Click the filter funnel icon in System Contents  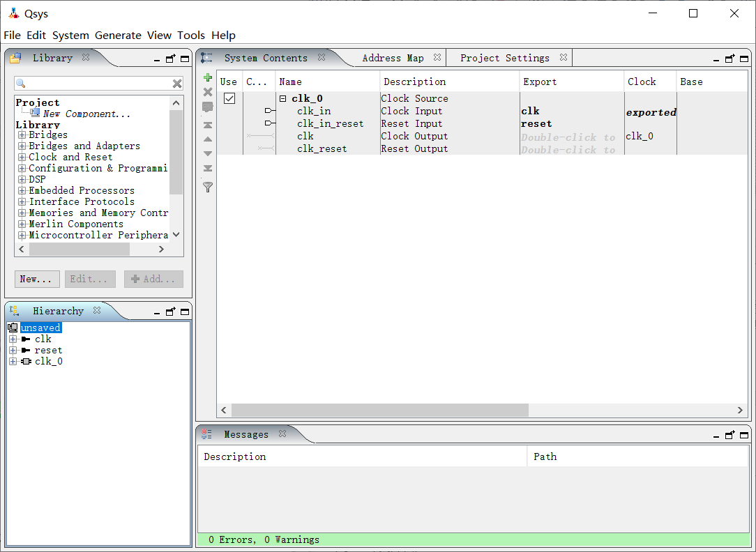pos(207,187)
